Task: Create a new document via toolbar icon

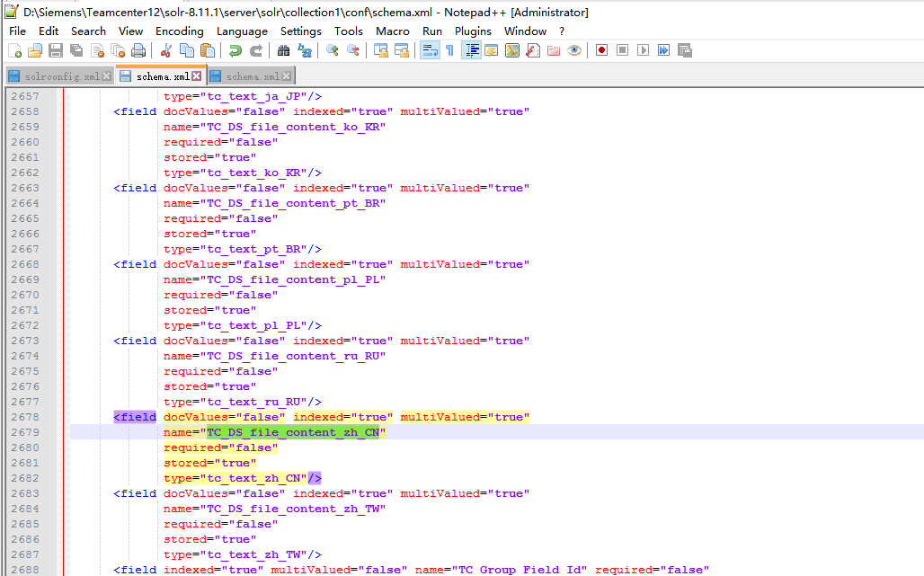Action: pos(14,50)
